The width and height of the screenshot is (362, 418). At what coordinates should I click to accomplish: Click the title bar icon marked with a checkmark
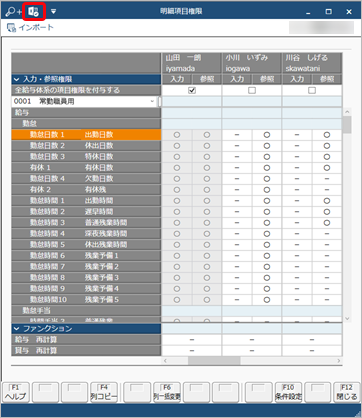tap(33, 12)
